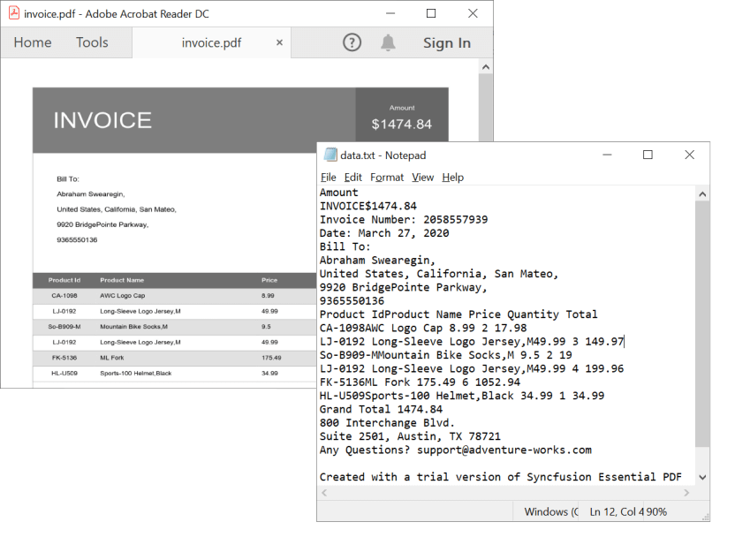Click 'AWC Logo Cap' in PDF table
Screen dimensions: 750x560
point(123,296)
